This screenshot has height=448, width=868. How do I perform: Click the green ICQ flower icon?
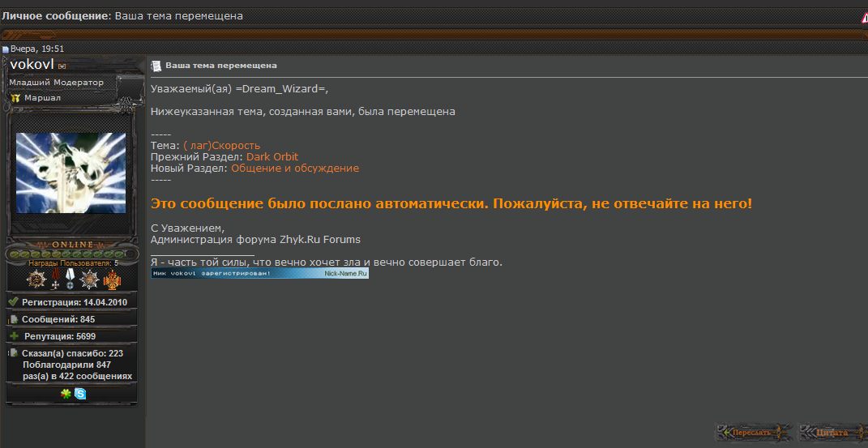(x=66, y=394)
